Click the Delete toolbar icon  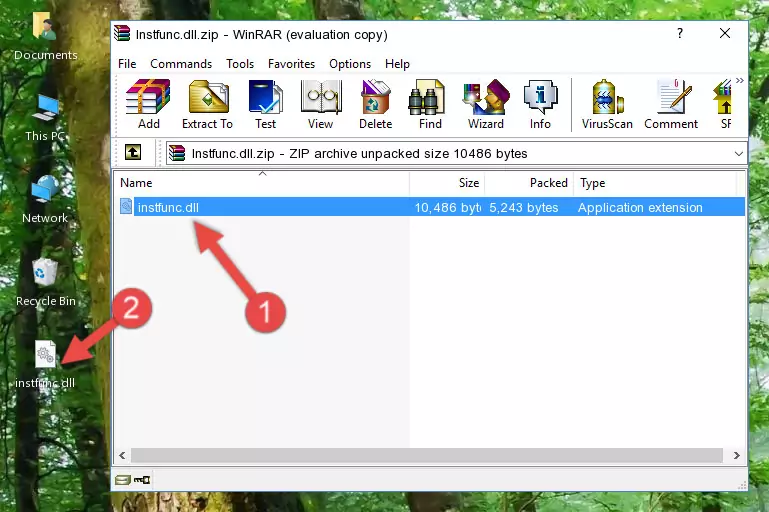376,104
